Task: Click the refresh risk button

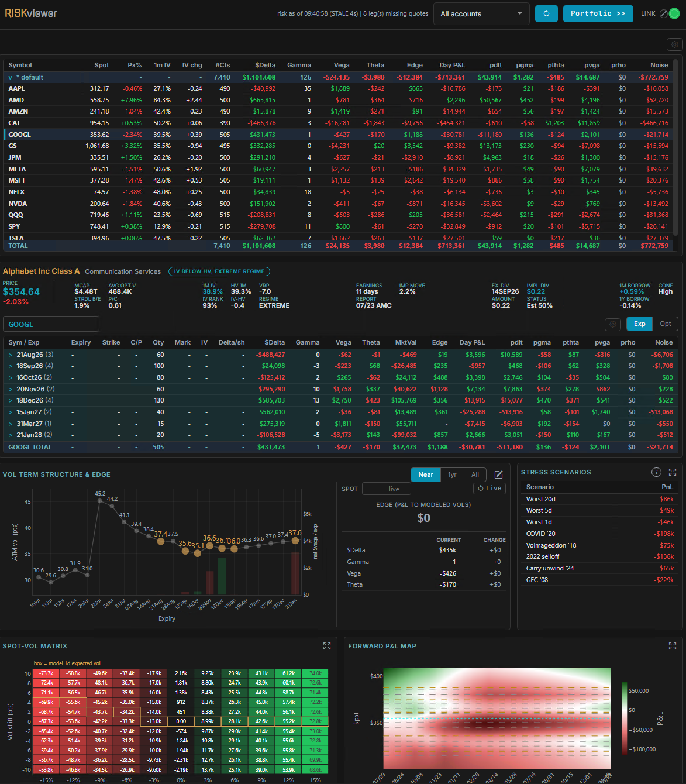Action: (546, 13)
